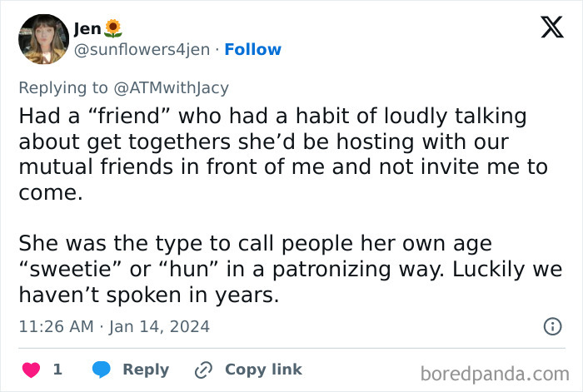Click the Copy link text
583x392 pixels.
pos(264,370)
